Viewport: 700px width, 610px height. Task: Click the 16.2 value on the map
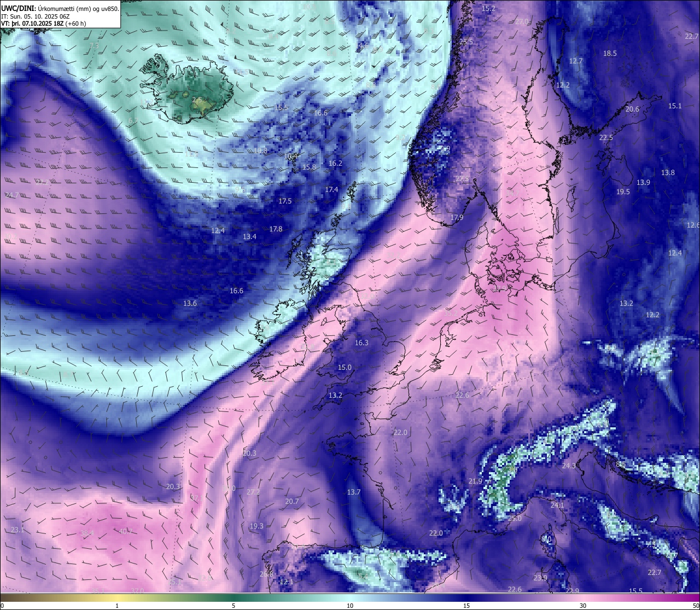335,164
